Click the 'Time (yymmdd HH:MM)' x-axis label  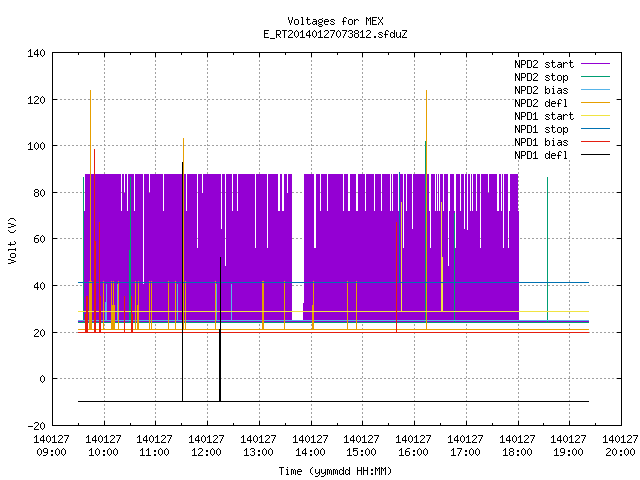coord(335,471)
